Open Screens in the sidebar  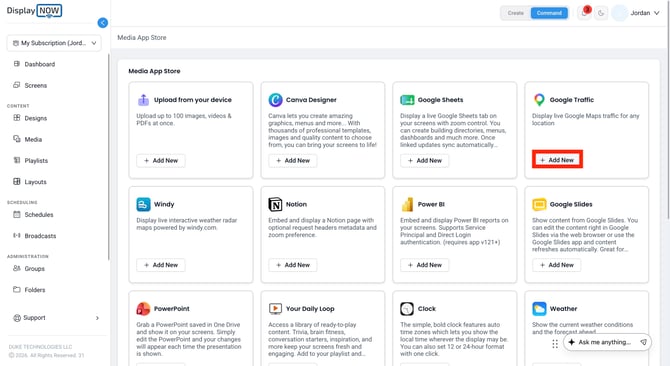[x=35, y=85]
